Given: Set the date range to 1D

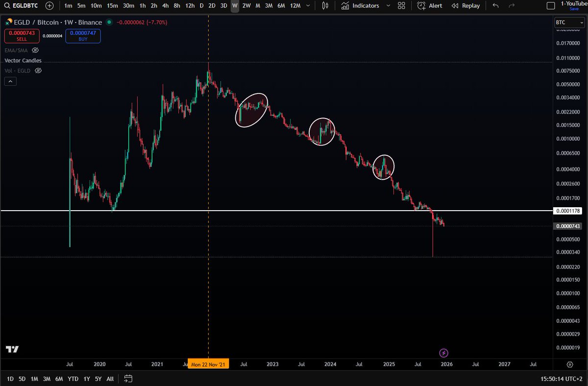Looking at the screenshot, I should [10, 379].
